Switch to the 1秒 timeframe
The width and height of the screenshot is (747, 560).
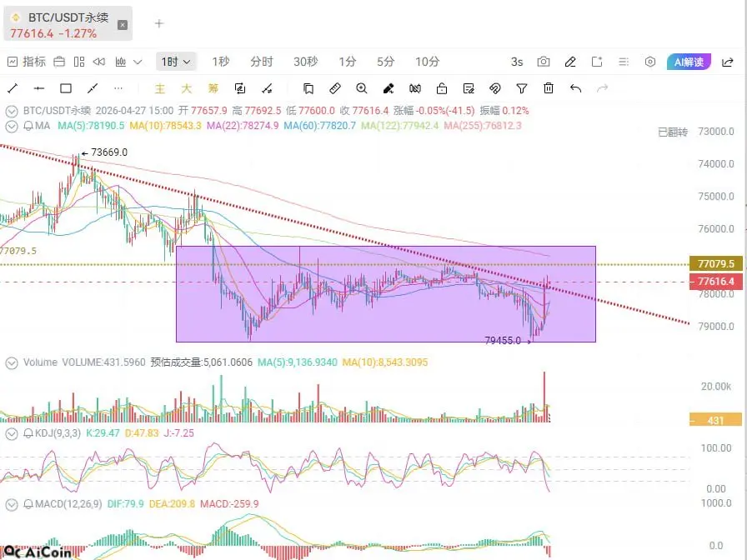[x=221, y=62]
